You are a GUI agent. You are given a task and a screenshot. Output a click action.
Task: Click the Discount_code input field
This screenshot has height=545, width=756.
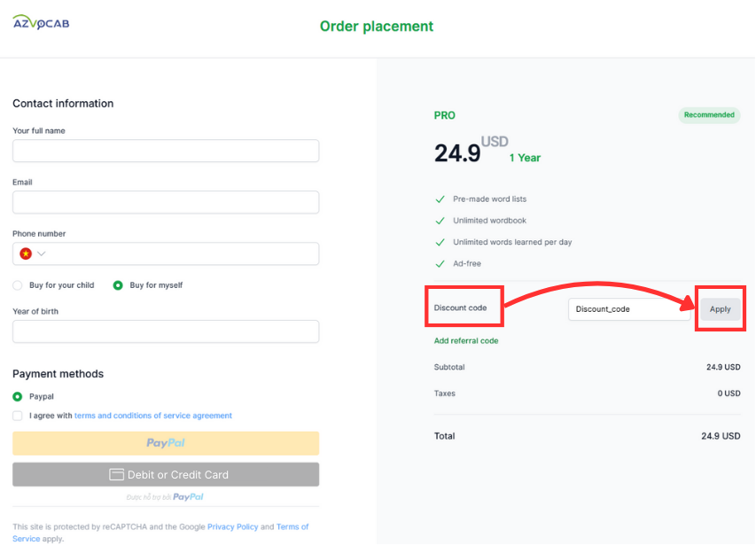tap(629, 308)
